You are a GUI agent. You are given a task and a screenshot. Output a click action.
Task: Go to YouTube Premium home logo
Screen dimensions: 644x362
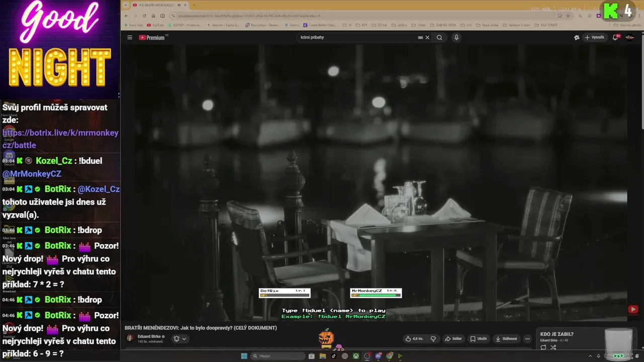click(152, 37)
